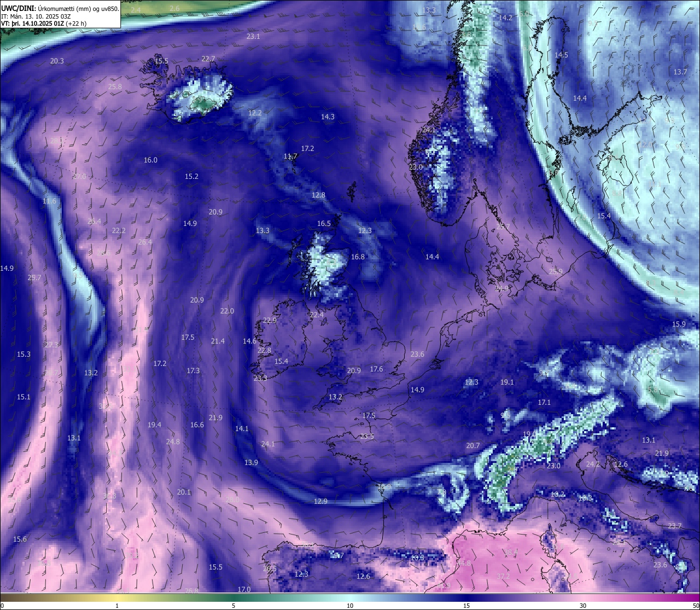Click the 2.4 value on the map
The image size is (700, 610).
point(136,10)
